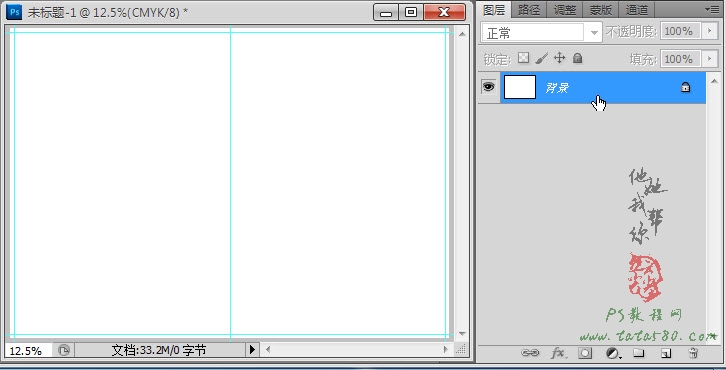Create new fill or adjustment layer
Image resolution: width=726 pixels, height=370 pixels.
click(x=613, y=353)
